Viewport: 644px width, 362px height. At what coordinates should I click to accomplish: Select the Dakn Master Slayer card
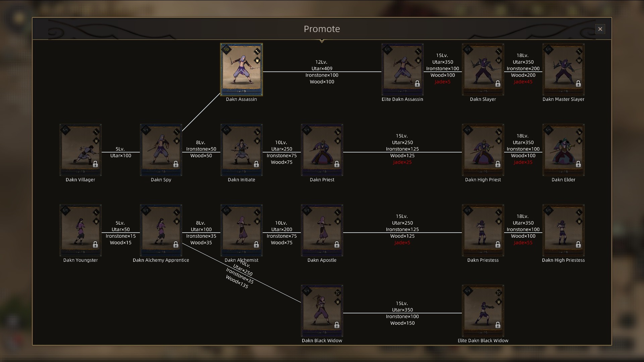point(563,69)
